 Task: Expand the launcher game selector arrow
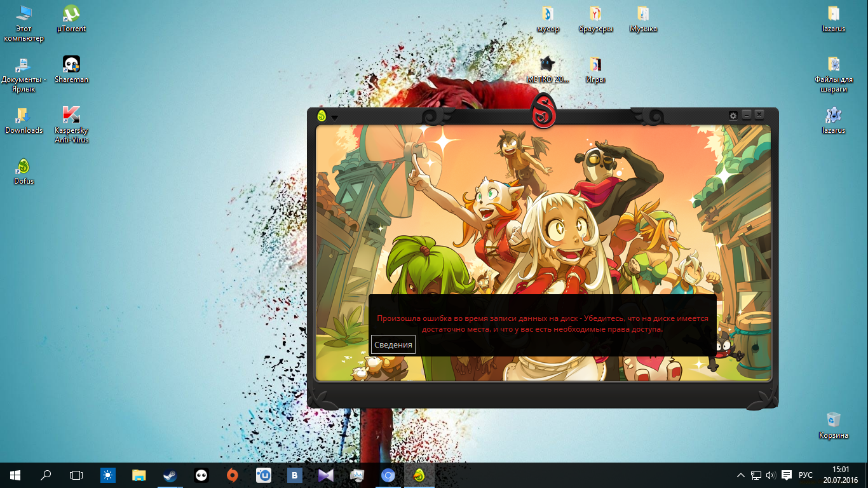(334, 118)
